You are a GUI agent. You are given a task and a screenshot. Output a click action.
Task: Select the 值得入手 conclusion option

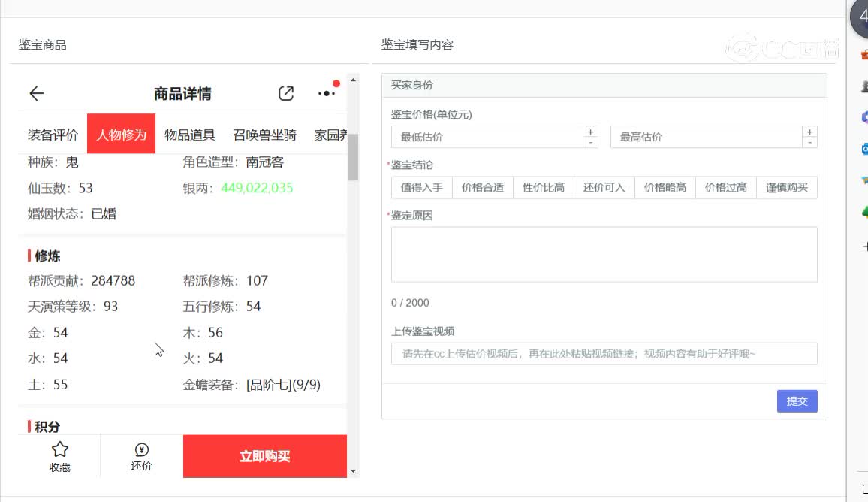422,188
